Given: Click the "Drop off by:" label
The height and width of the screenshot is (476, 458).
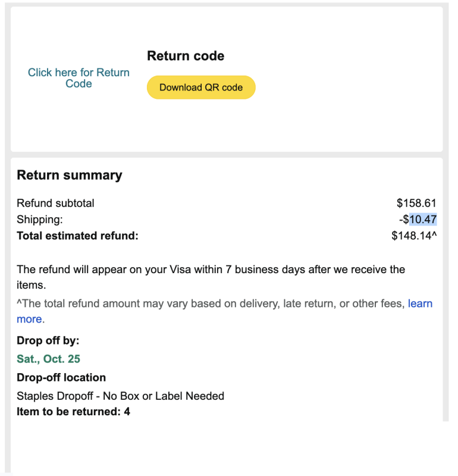Looking at the screenshot, I should point(48,340).
